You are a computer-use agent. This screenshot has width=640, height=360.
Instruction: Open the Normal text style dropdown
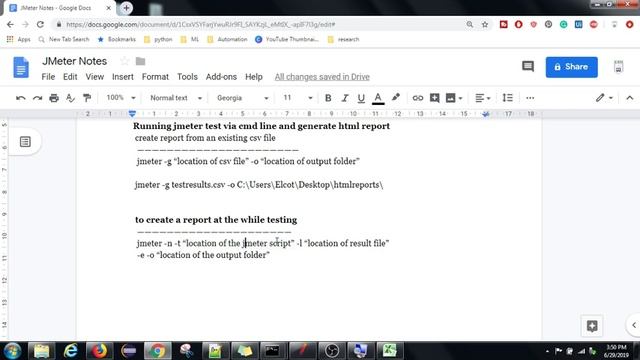click(x=176, y=98)
